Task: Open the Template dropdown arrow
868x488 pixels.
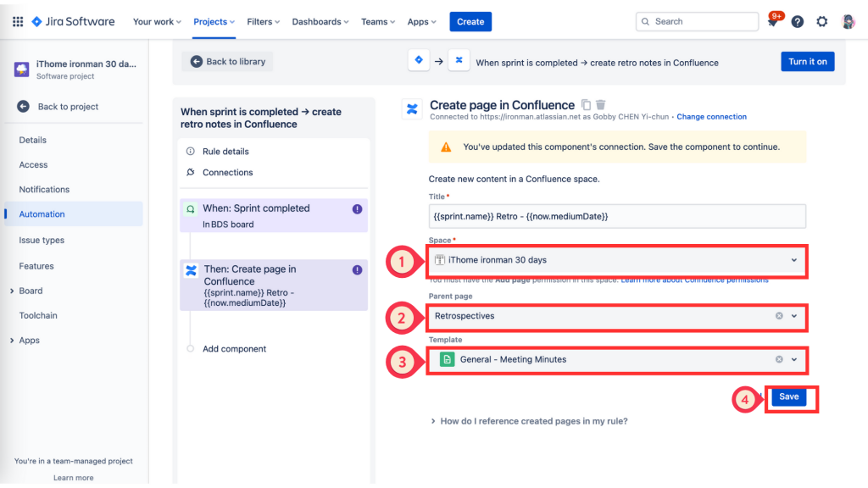Action: 793,359
